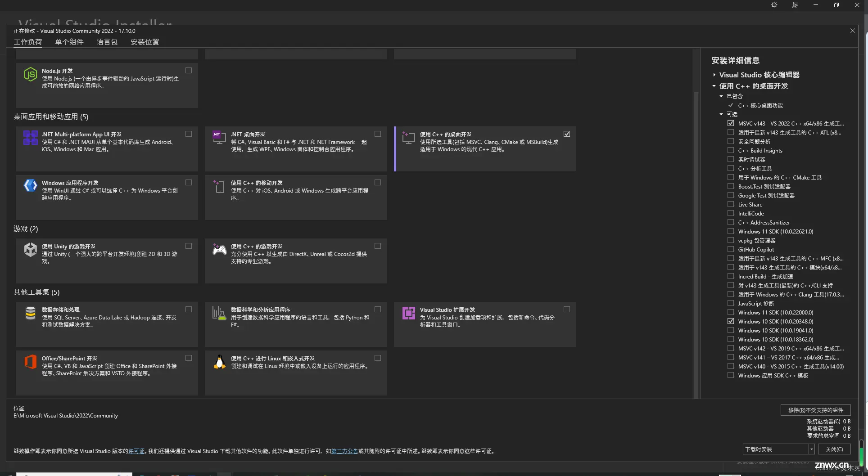Collapse 使用 C++ 的桌面开发 details node
Screen dimensions: 868x476
tap(714, 86)
